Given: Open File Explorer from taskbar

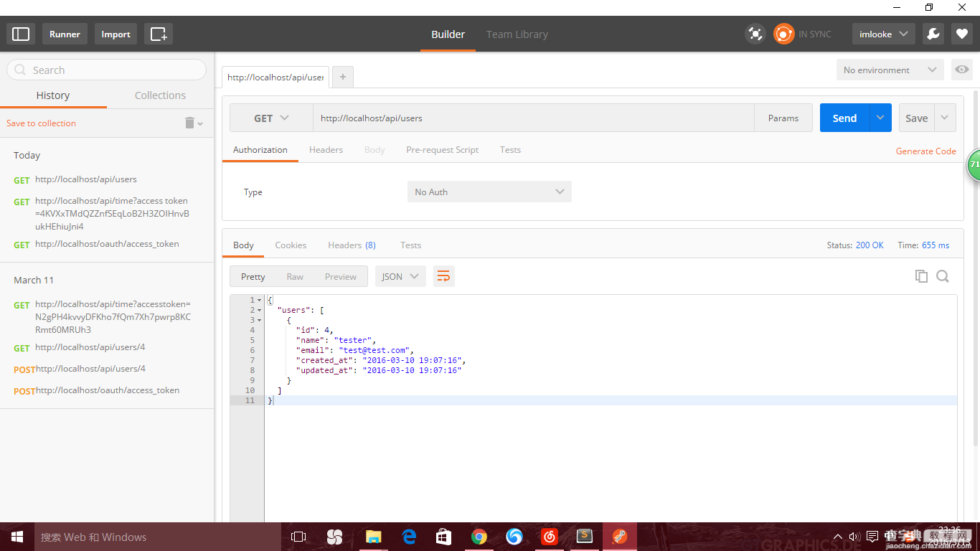Looking at the screenshot, I should 373,537.
